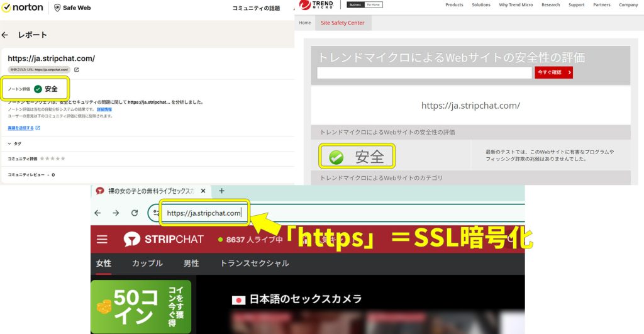This screenshot has width=644, height=334.
Task: Click the 異議を送信する link
Action: (24, 128)
